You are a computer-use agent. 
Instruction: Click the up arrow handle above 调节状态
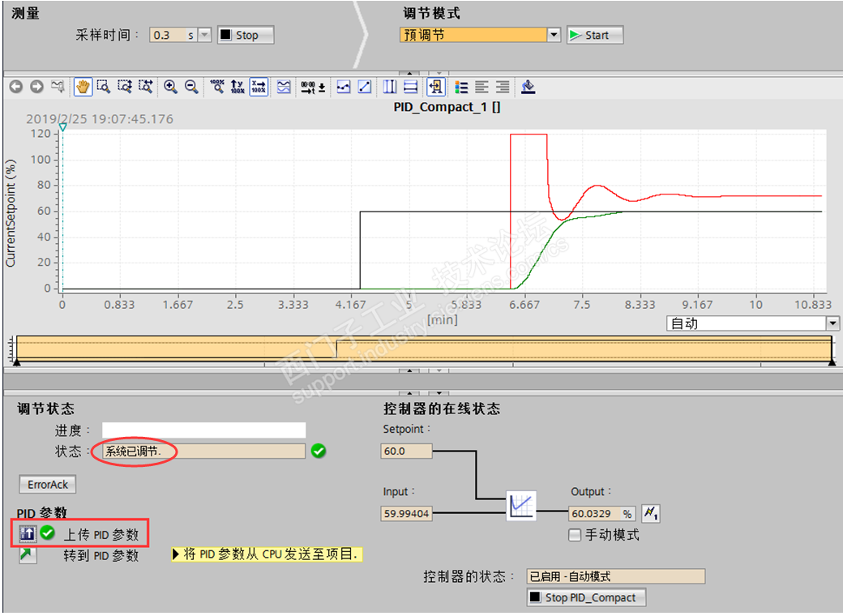[409, 393]
